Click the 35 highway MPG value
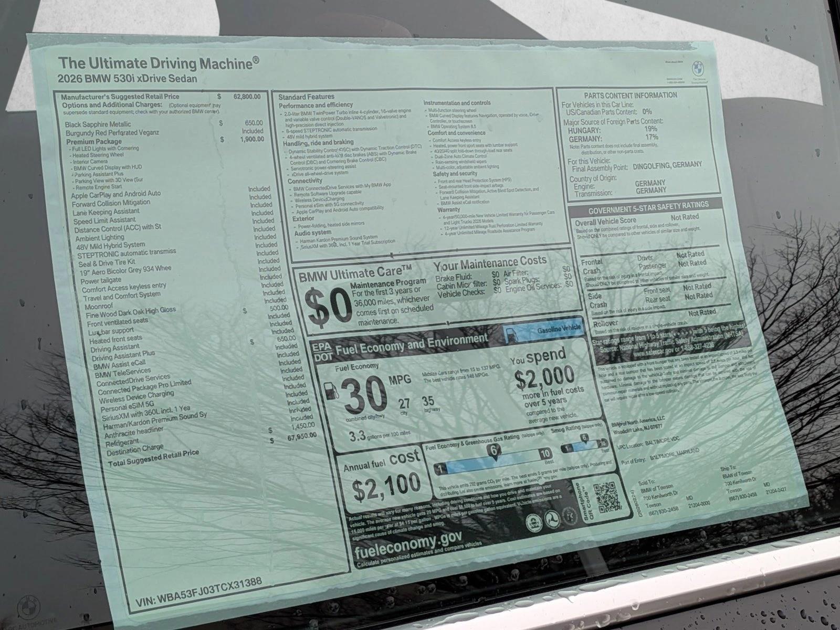Viewport: 840px width, 630px height. [428, 402]
